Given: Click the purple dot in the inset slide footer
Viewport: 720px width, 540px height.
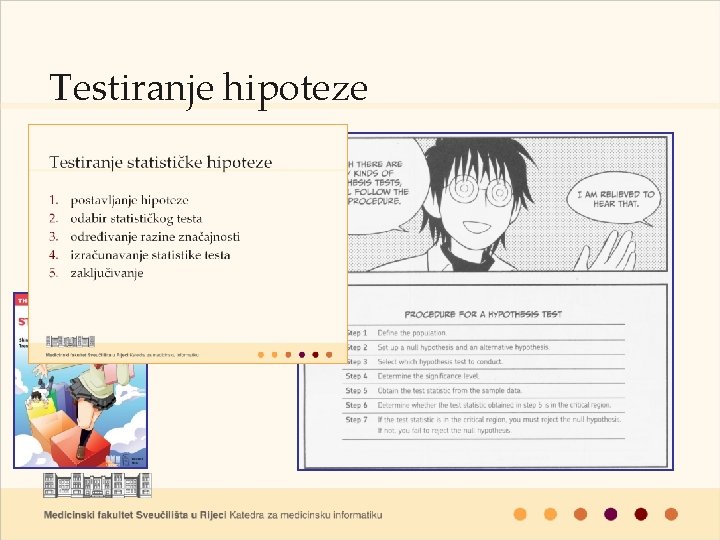Looking at the screenshot, I should (x=302, y=354).
